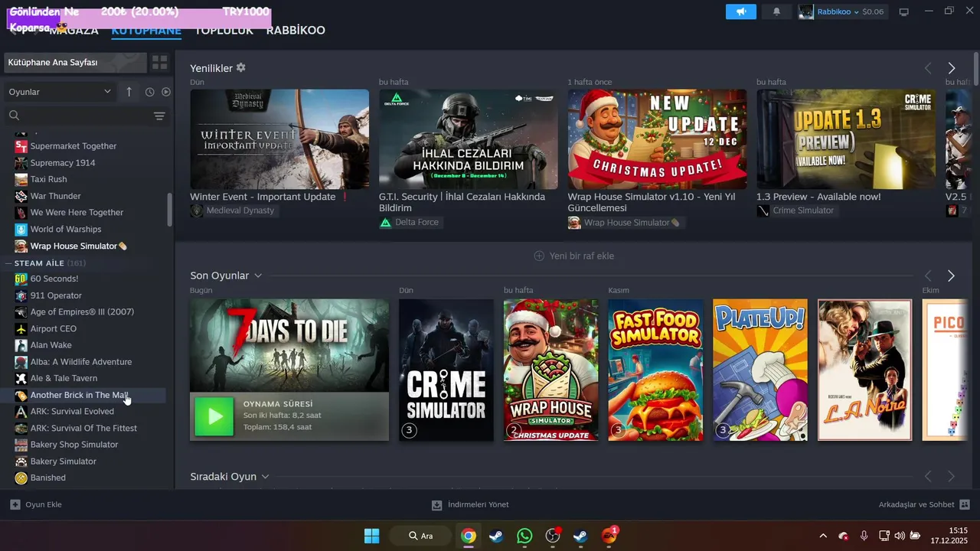Viewport: 980px width, 551px height.
Task: Open the Oyunlar category dropdown
Action: [60, 92]
